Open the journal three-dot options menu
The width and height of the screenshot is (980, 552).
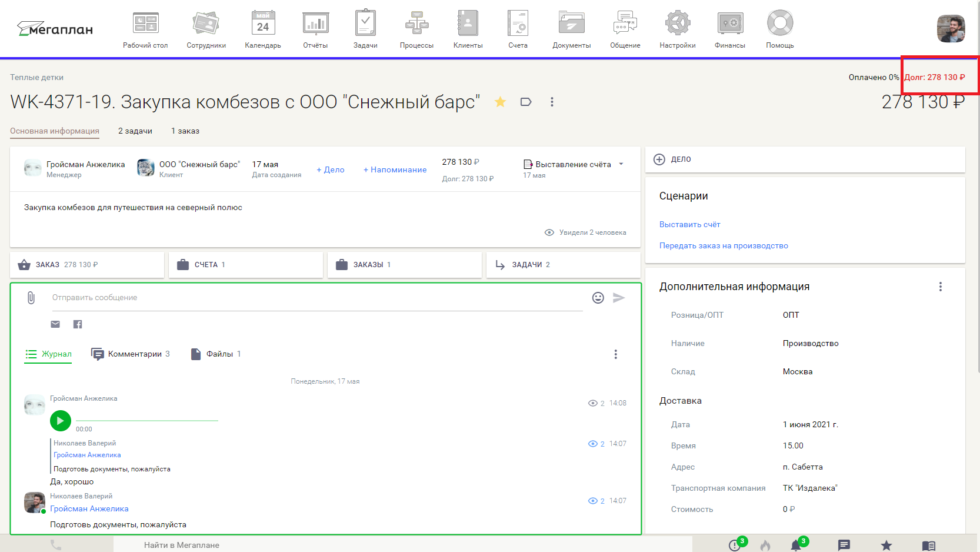point(616,354)
